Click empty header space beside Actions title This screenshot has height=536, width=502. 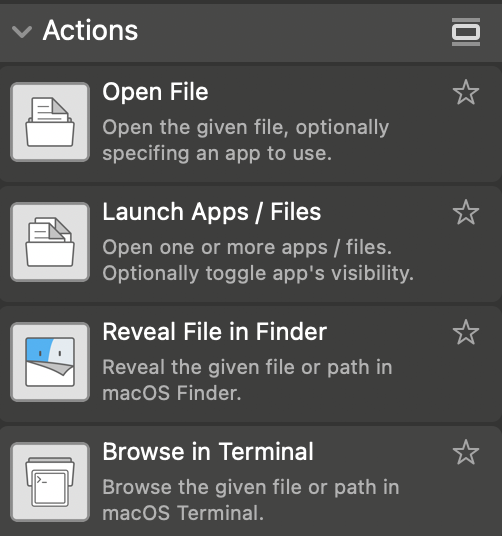(294, 32)
